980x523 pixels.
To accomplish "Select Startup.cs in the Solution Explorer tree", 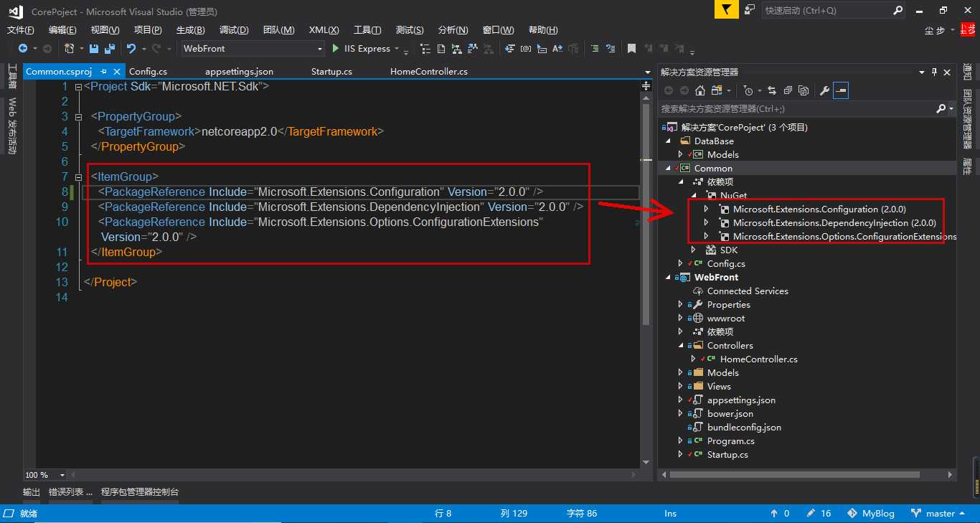I will point(727,454).
